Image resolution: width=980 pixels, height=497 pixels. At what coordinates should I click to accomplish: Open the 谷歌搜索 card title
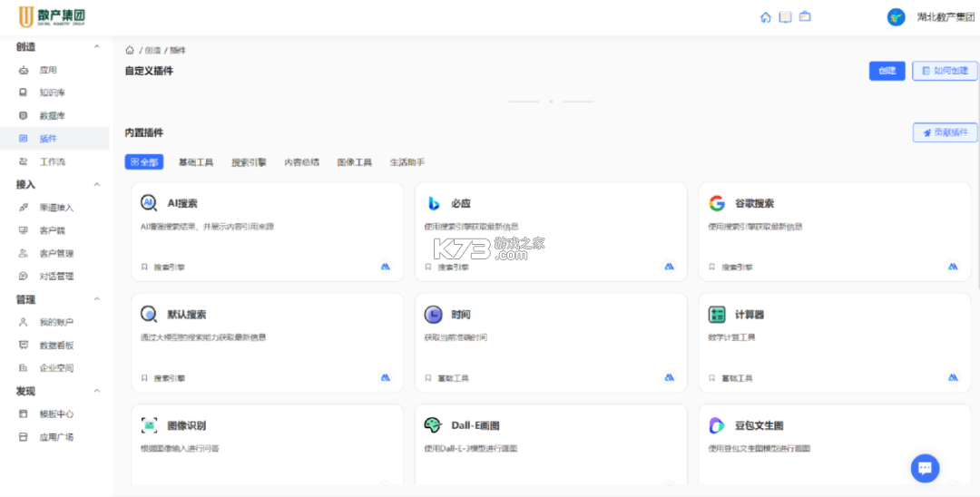tap(754, 203)
